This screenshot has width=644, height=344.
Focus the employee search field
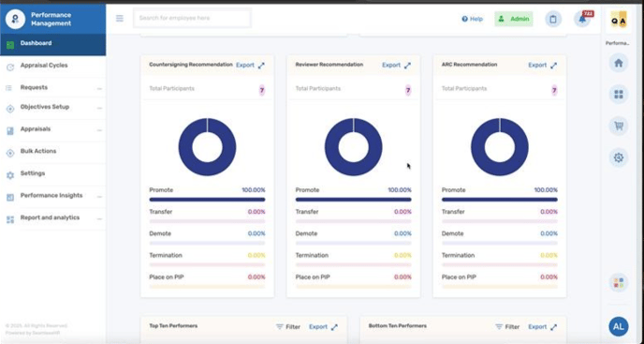pyautogui.click(x=192, y=18)
